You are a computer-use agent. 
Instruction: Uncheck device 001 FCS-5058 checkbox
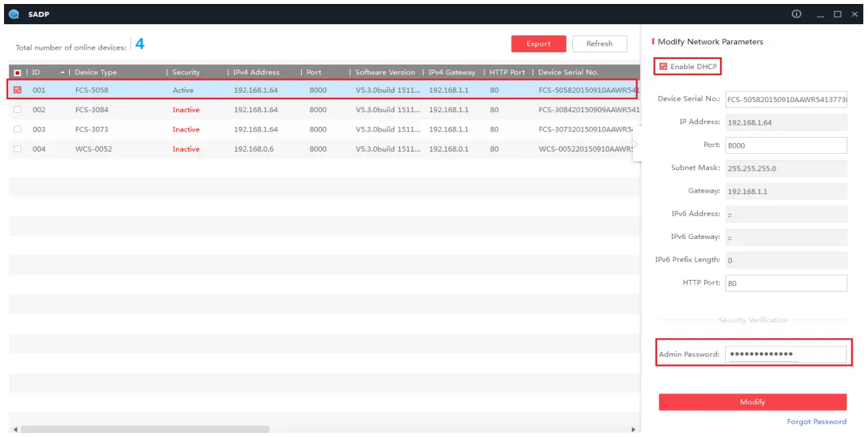(x=17, y=90)
